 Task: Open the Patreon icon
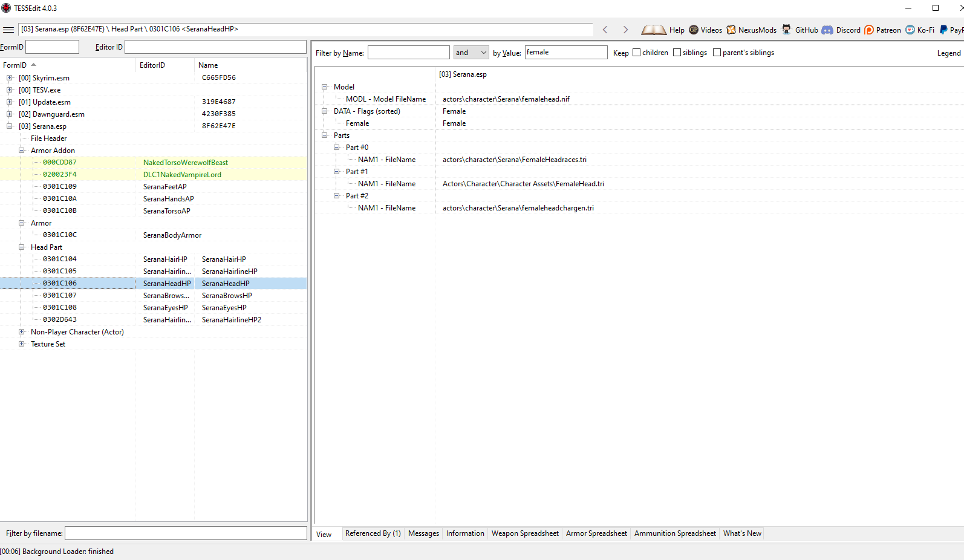coord(869,30)
